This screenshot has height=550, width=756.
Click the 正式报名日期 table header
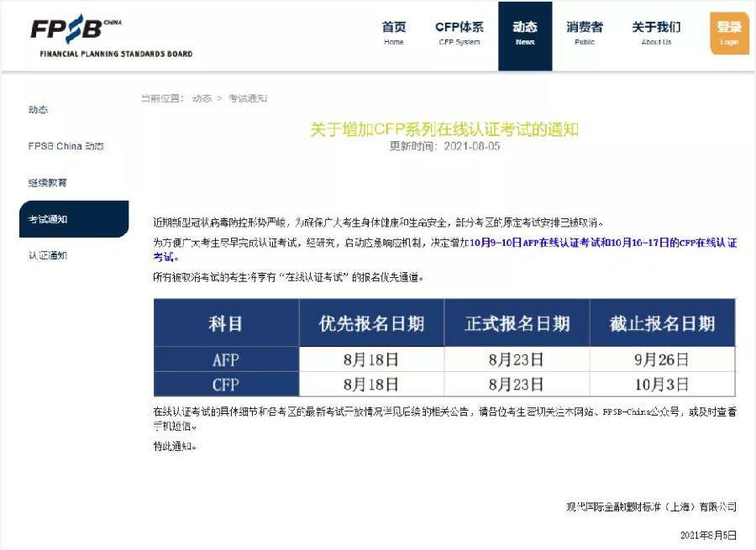[517, 322]
